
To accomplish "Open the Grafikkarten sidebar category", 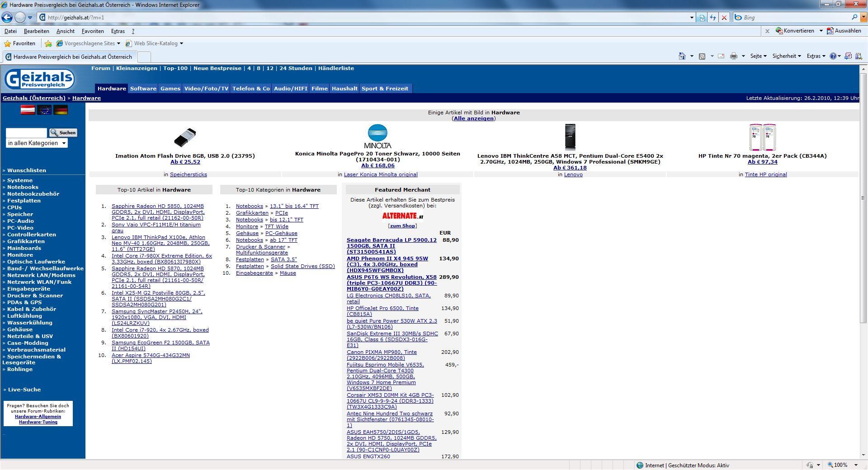I will point(26,241).
